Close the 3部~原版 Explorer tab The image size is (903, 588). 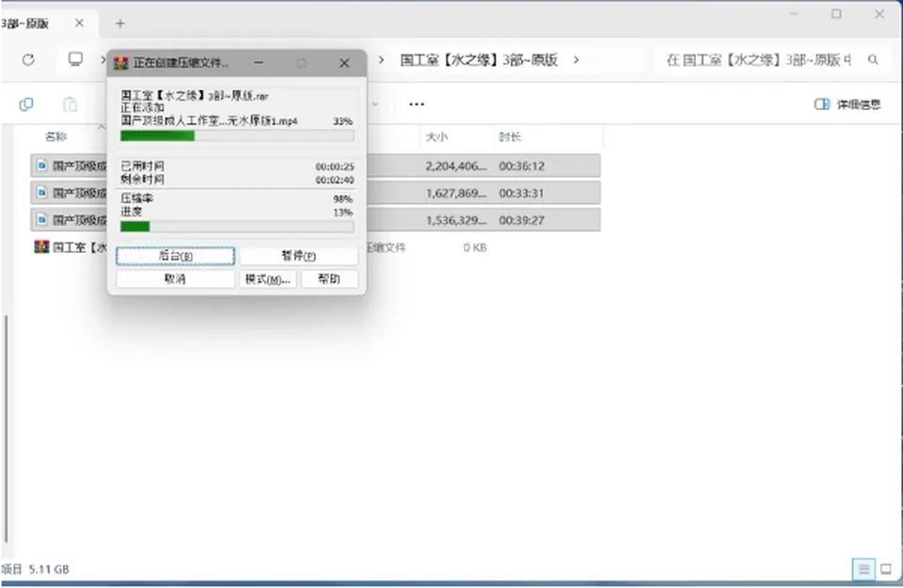click(79, 23)
